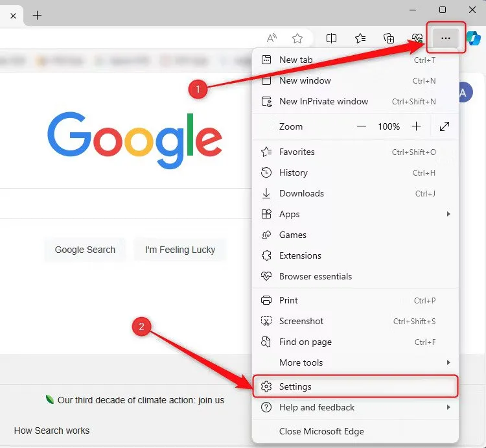Open the Split screen toolbar icon
486x448 pixels.
(331, 38)
